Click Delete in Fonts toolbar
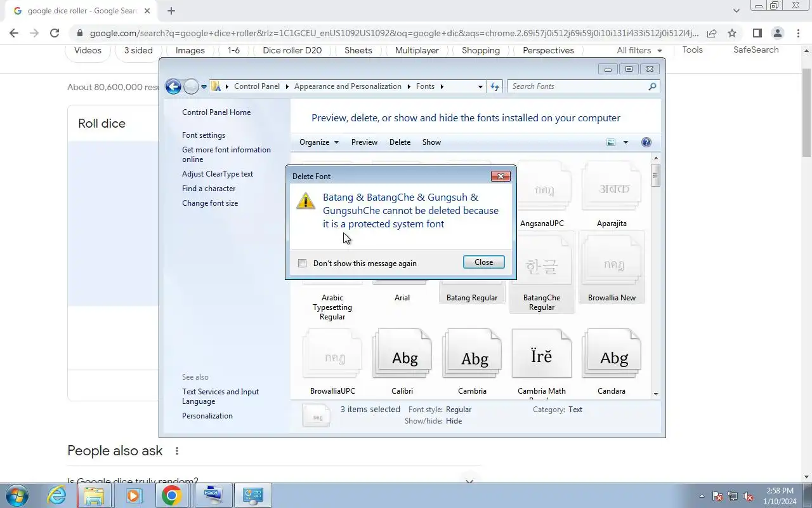This screenshot has height=508, width=812. click(400, 142)
